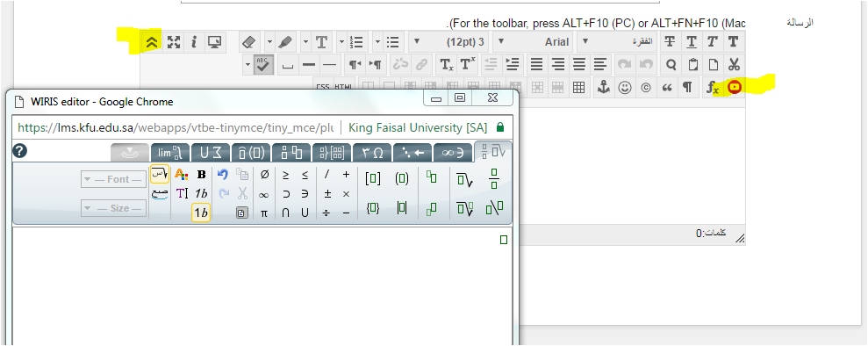Screen dimensions: 868x346
Task: Insert an emoticon smiley
Action: (625, 88)
